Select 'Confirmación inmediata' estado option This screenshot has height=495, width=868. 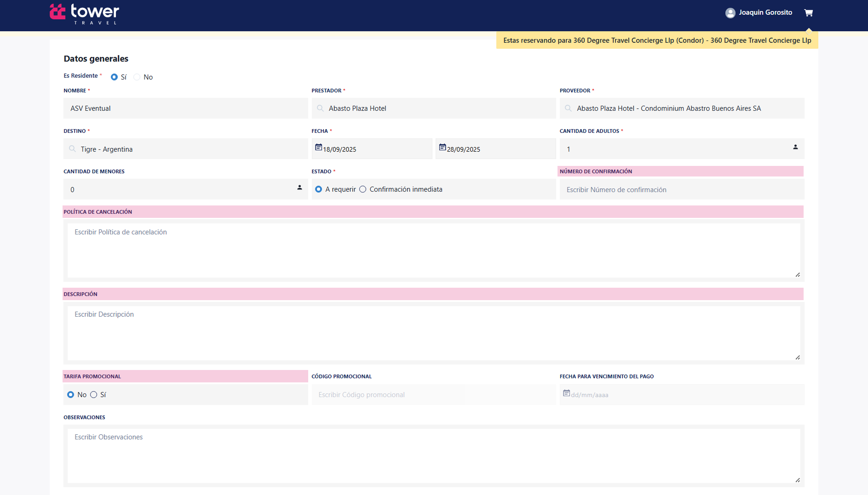point(363,189)
